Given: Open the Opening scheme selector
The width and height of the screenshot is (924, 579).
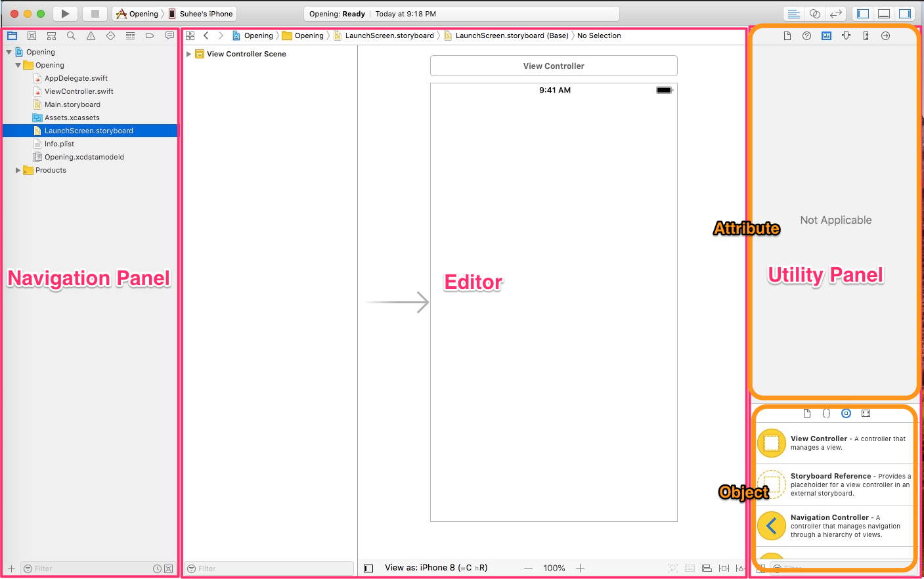Looking at the screenshot, I should point(138,14).
